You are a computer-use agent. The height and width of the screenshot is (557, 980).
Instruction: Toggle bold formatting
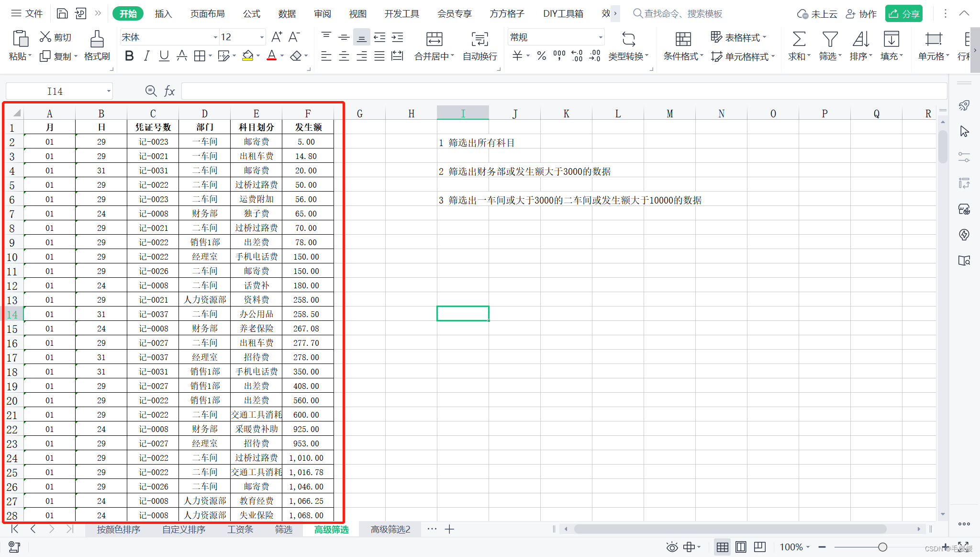pyautogui.click(x=129, y=56)
